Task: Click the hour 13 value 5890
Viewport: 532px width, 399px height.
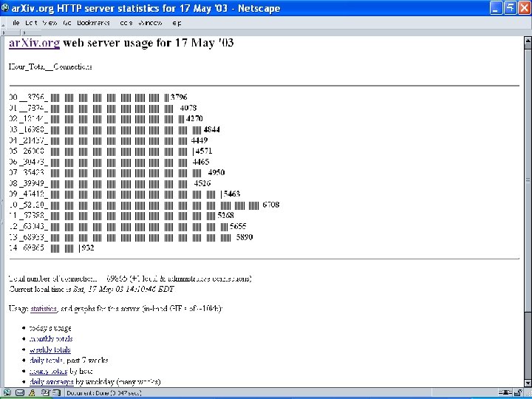Action: click(x=245, y=237)
